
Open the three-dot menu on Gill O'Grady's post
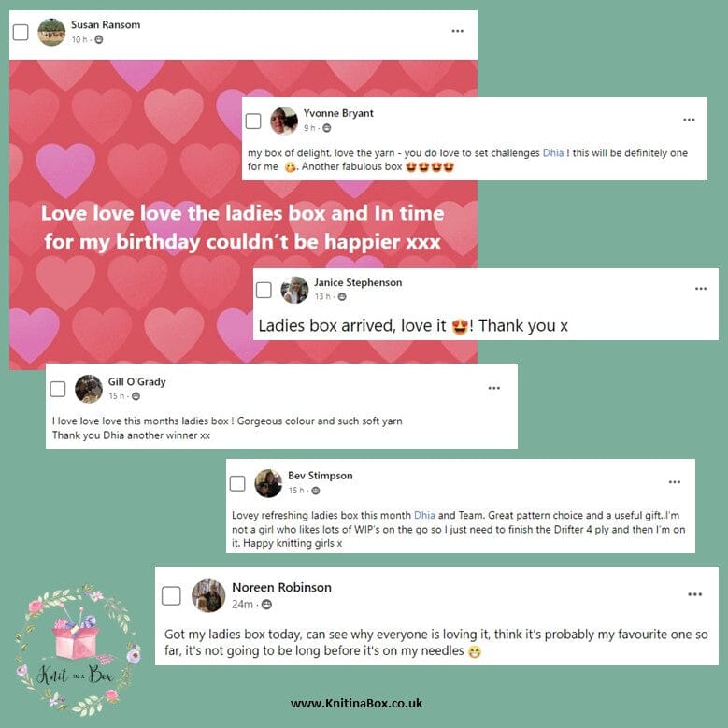pos(494,388)
